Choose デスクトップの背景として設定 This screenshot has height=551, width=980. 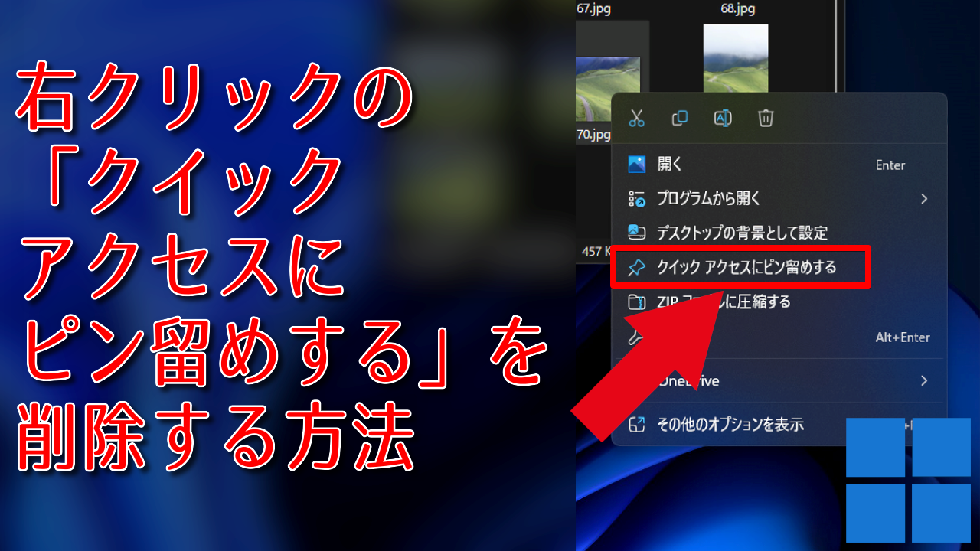779,232
